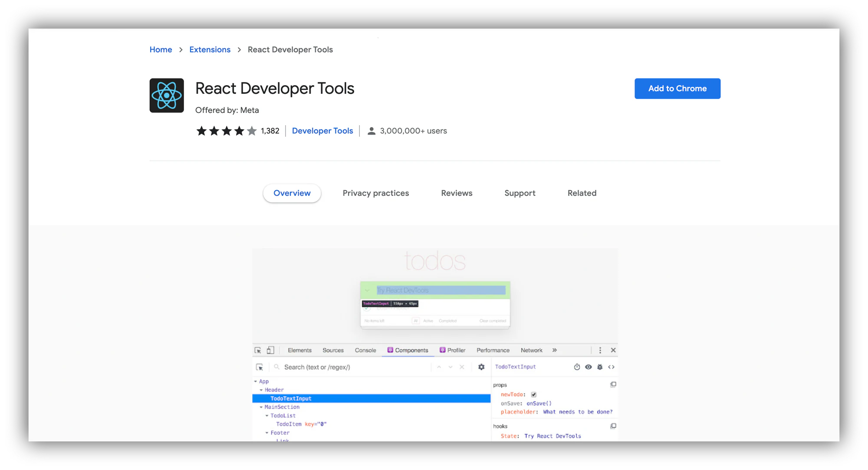Screen dimensions: 868x470
Task: Select the DevTools inspect element cursor icon
Action: pyautogui.click(x=258, y=350)
